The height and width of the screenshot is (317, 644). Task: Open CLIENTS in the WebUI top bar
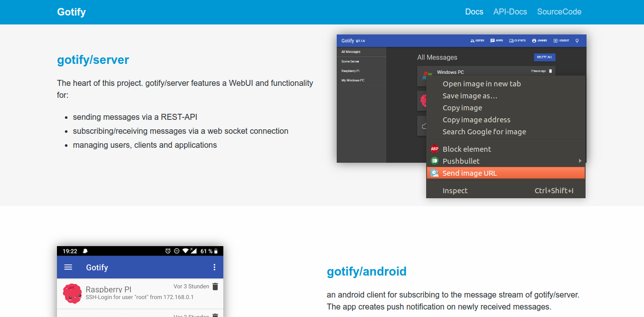517,40
